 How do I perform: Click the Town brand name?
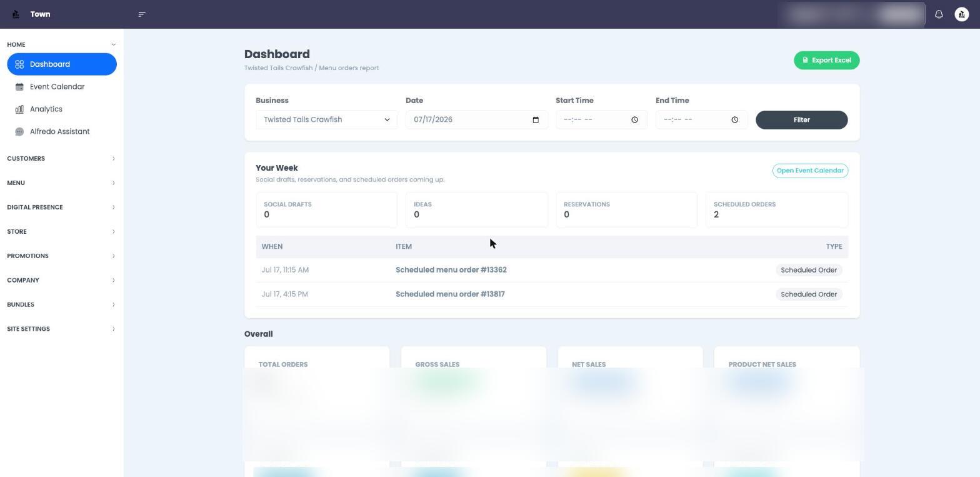[x=40, y=14]
